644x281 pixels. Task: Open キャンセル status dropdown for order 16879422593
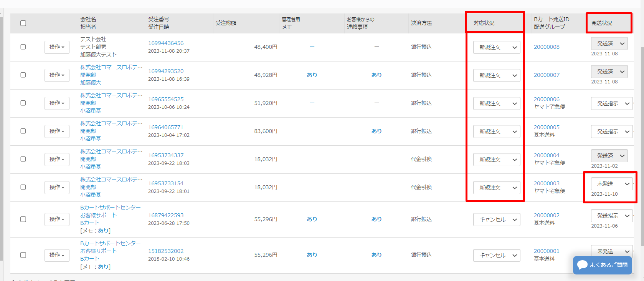(497, 219)
